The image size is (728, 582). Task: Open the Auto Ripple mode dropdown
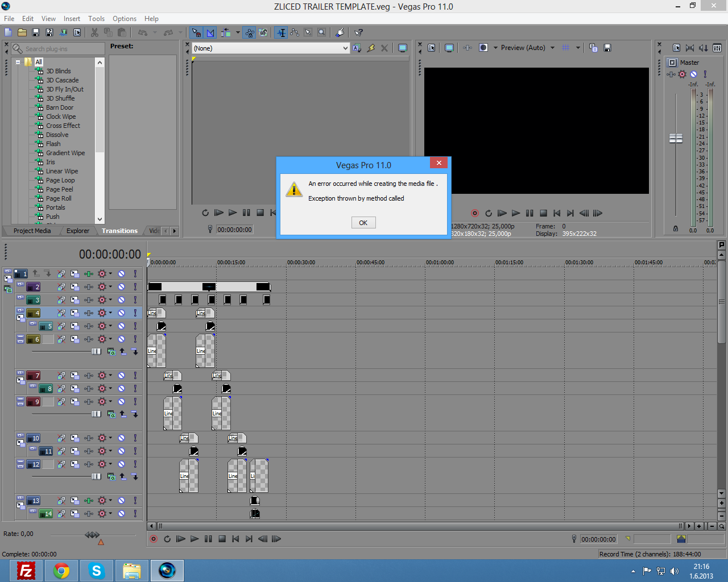(238, 32)
